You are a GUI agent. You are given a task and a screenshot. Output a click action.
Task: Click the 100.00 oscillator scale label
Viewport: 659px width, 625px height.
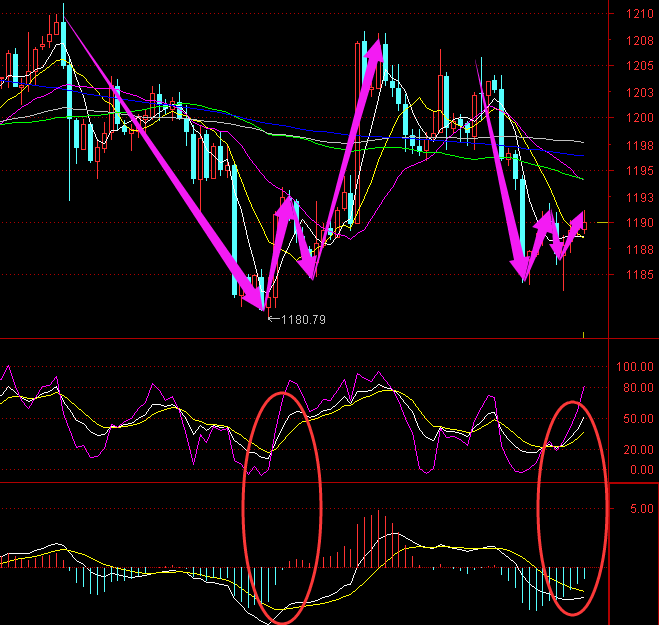(x=635, y=367)
